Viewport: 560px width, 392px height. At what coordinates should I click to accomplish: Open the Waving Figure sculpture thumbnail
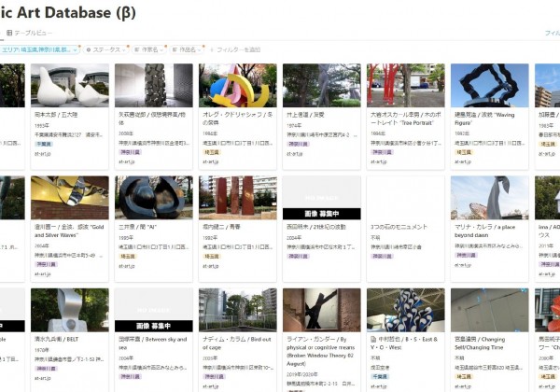pos(490,85)
